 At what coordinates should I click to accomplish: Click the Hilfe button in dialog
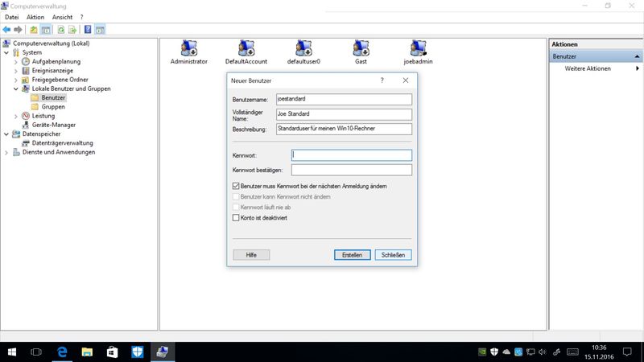point(251,255)
